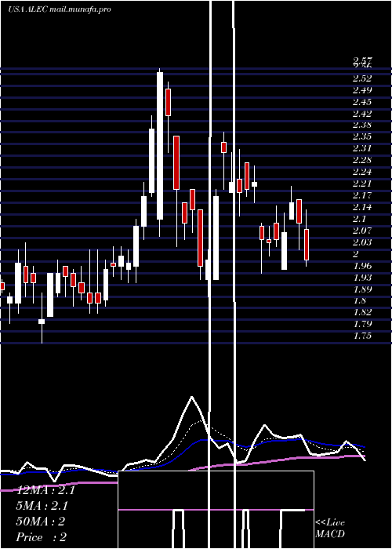Select the '50MA : 2' readout
This screenshot has width=392, height=549.
click(41, 522)
